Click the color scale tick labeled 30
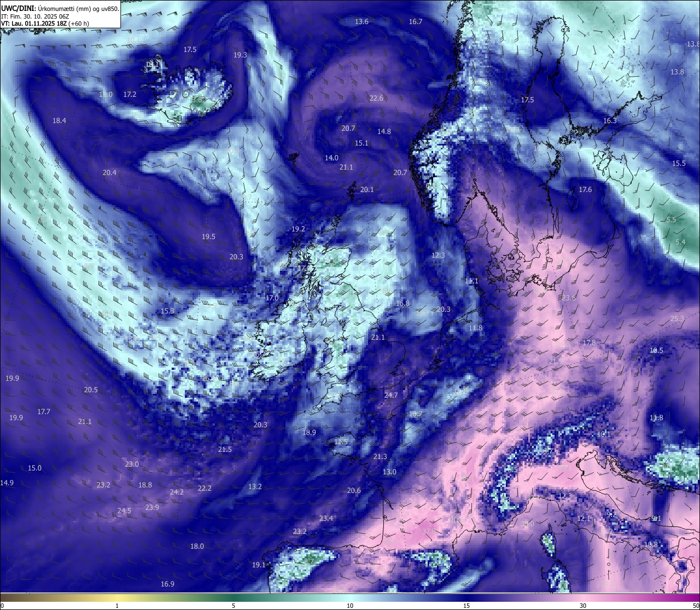Screen dimensions: 700x610 583,606
